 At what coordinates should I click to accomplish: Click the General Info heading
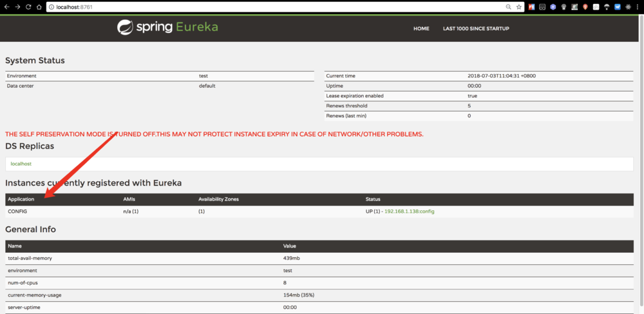[x=30, y=230]
